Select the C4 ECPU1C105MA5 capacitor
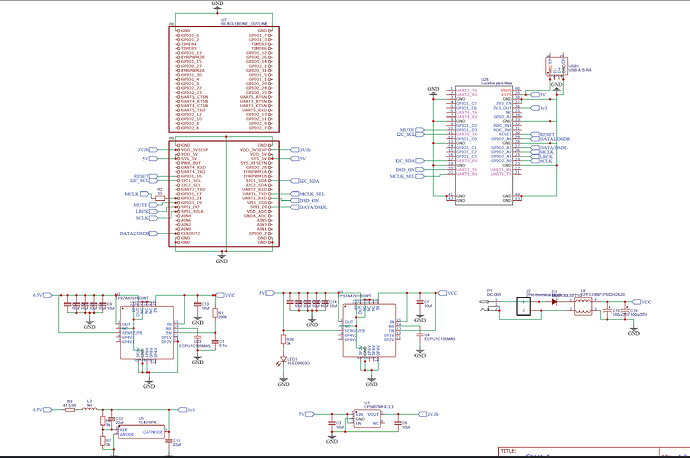The height and width of the screenshot is (458, 690). 420,335
